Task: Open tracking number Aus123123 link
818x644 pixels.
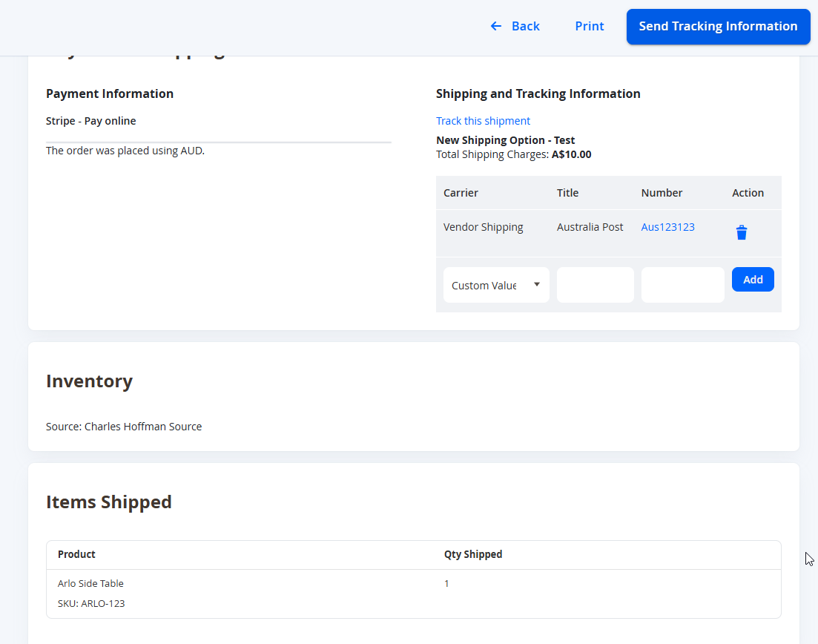Action: [667, 227]
